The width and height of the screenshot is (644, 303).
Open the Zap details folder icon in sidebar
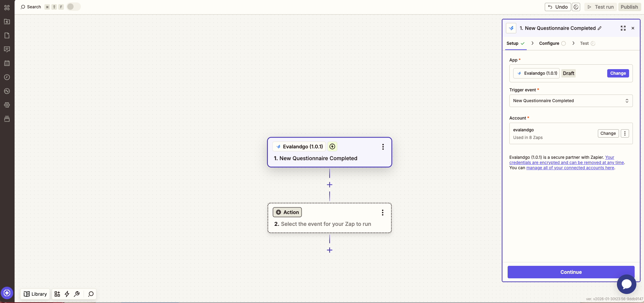7,22
